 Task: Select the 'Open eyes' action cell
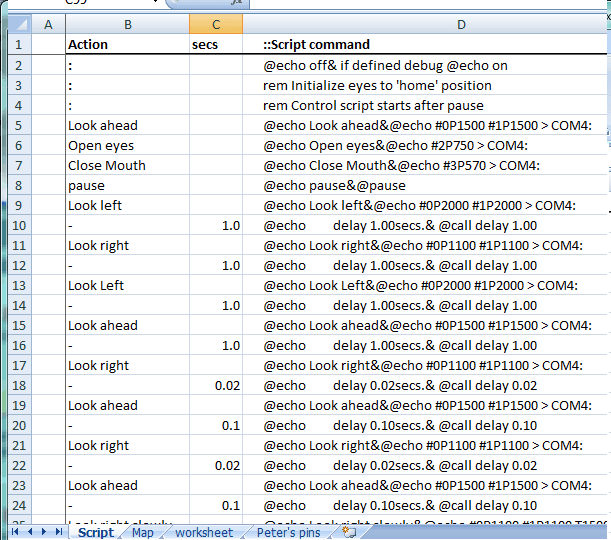(127, 145)
